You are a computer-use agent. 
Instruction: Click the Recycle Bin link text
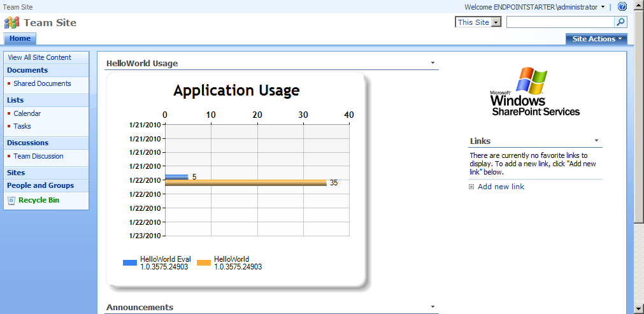coord(39,201)
